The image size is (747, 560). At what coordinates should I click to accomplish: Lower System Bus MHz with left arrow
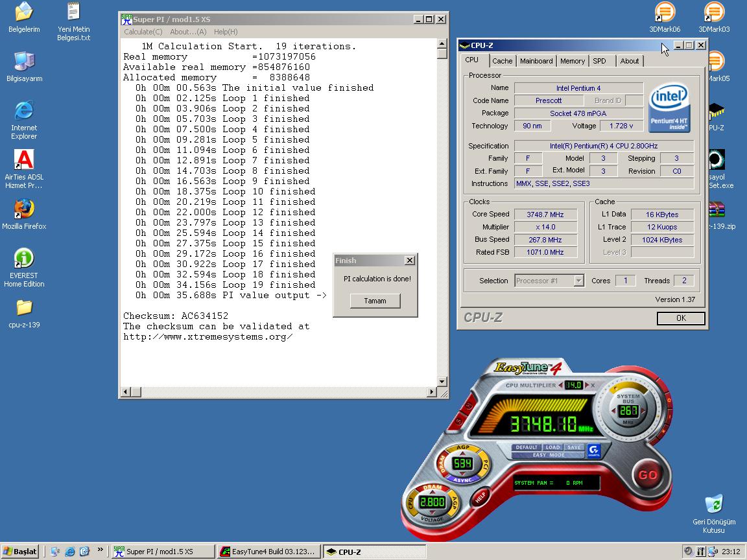(x=614, y=410)
